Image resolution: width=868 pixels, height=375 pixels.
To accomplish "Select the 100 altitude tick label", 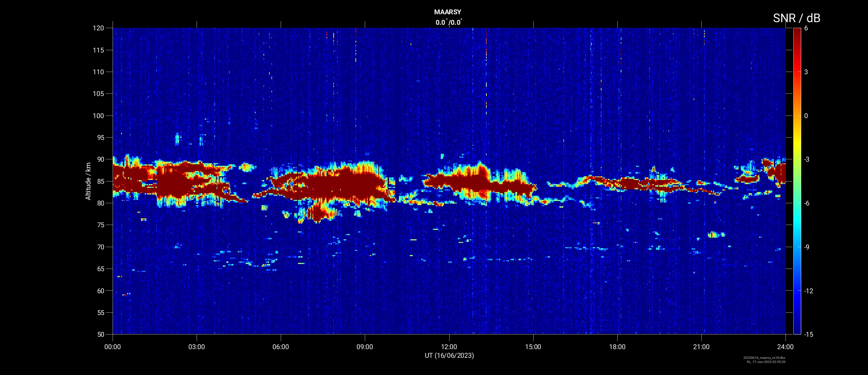I will click(98, 115).
